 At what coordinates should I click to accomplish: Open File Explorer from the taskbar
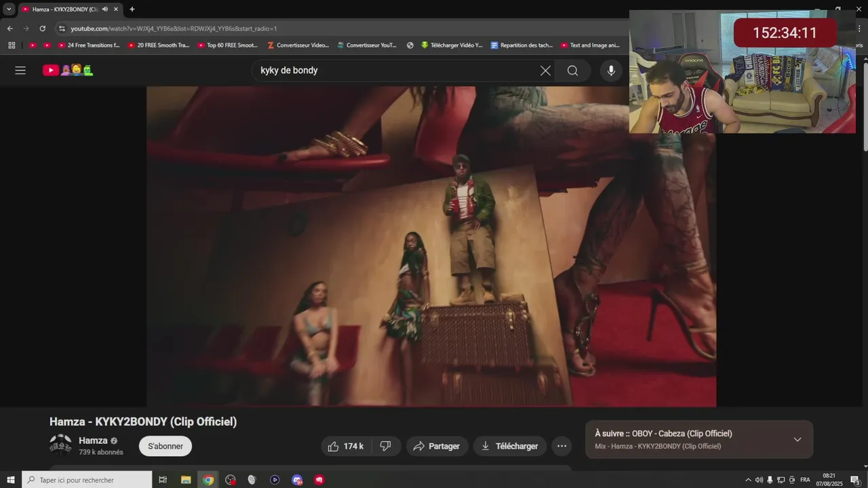coord(186,480)
